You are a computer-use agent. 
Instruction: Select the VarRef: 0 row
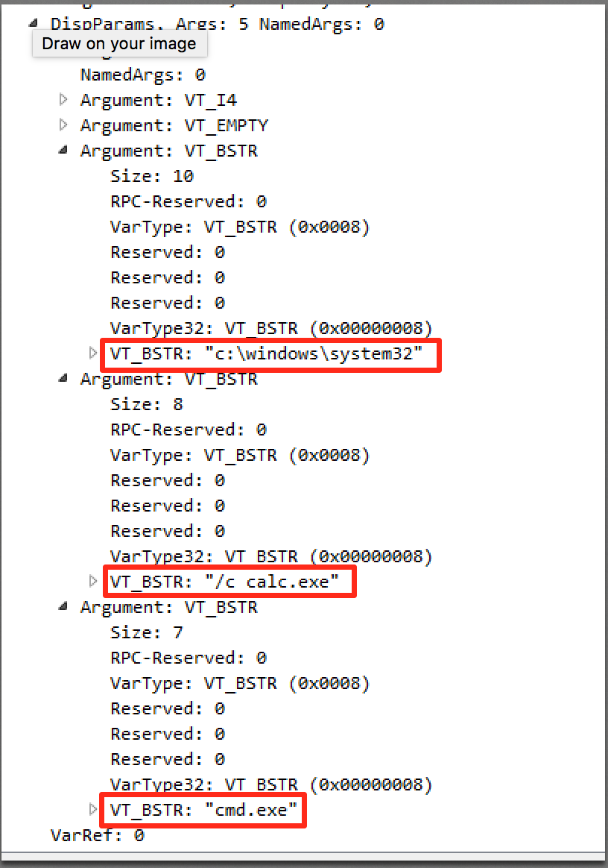click(97, 835)
